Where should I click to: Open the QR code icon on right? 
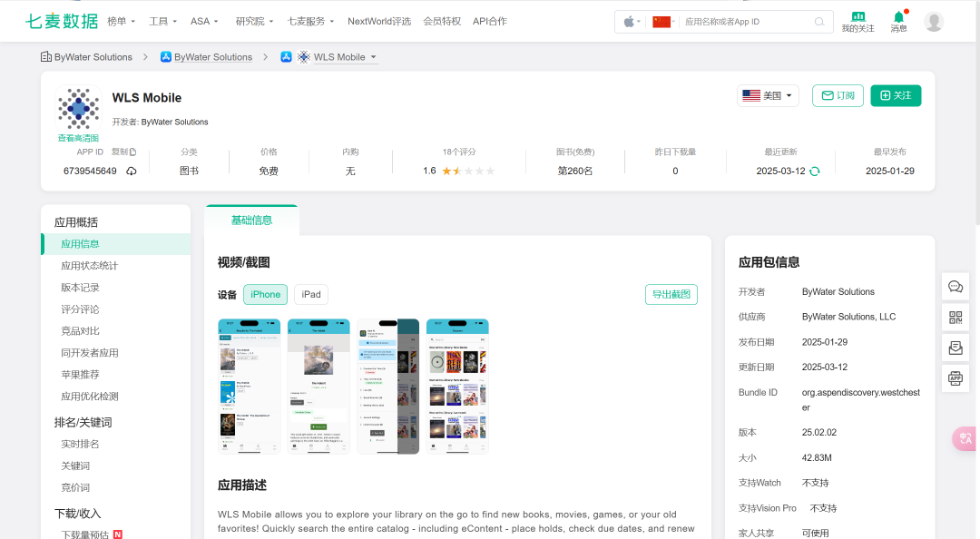point(955,318)
